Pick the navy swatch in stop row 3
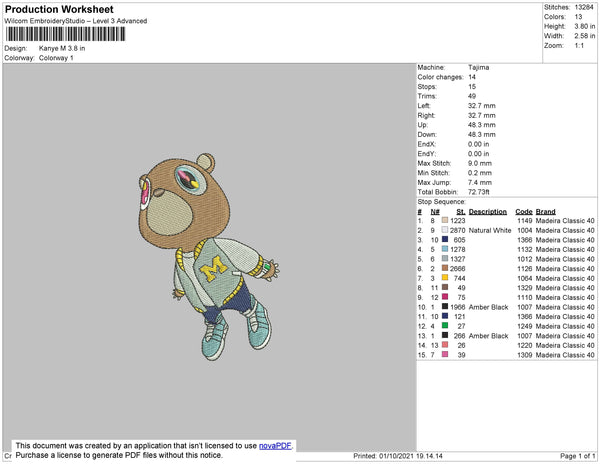Image resolution: width=600 pixels, height=464 pixels. click(445, 239)
